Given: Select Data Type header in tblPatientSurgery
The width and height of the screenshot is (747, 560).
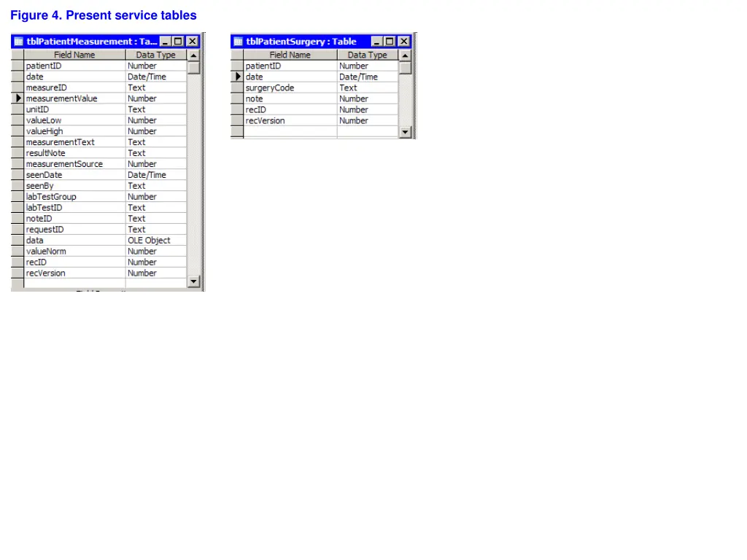Looking at the screenshot, I should 367,55.
